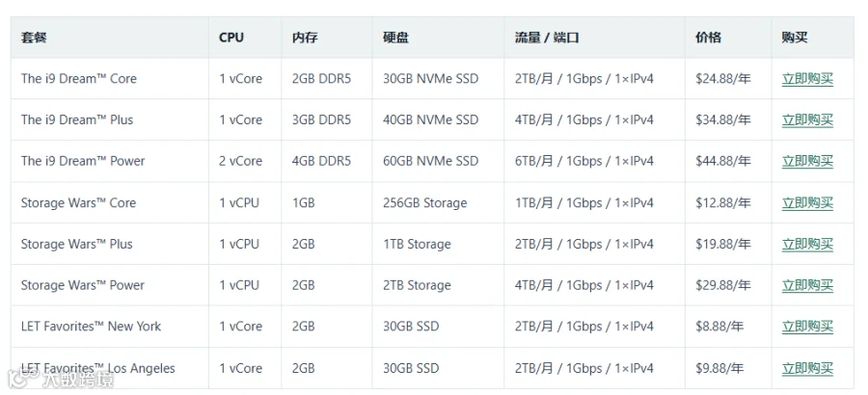Click the Storage Wars Power plan name
The height and width of the screenshot is (395, 868).
83,285
